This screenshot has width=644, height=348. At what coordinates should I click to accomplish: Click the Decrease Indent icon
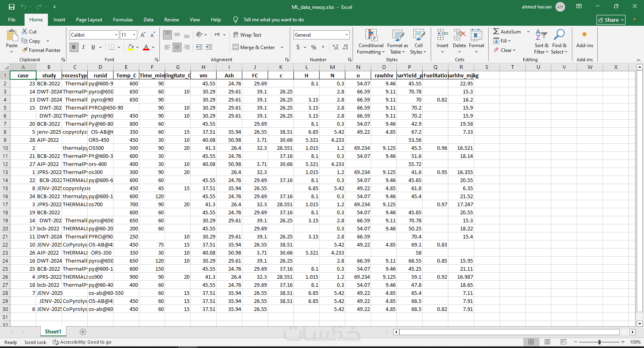(199, 47)
